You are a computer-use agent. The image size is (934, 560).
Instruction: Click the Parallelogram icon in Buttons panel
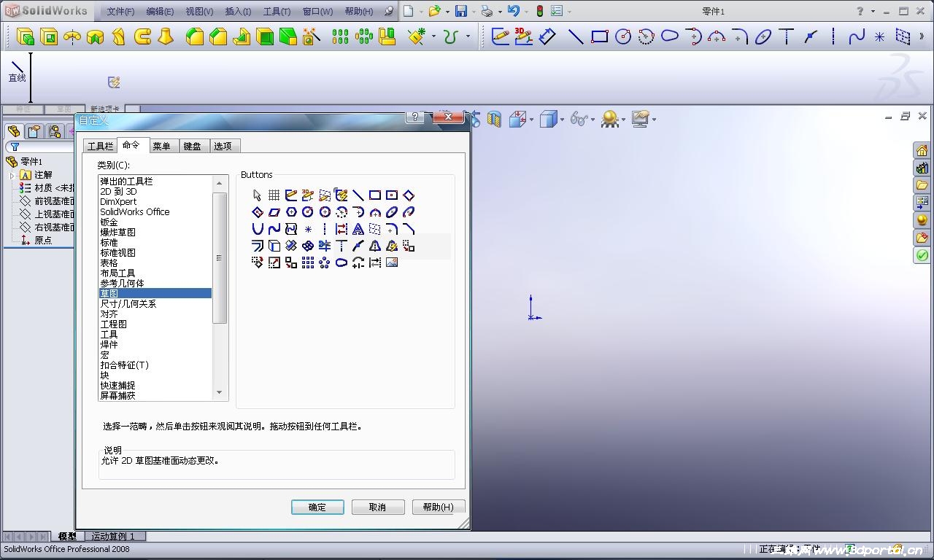click(274, 212)
